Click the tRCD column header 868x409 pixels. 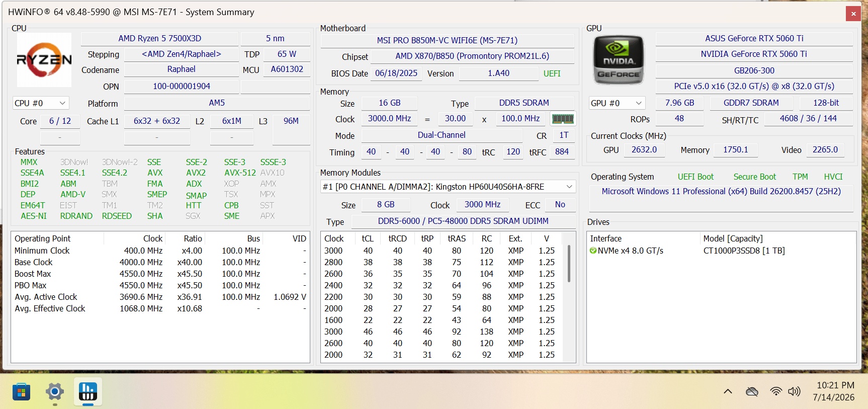[x=397, y=238]
